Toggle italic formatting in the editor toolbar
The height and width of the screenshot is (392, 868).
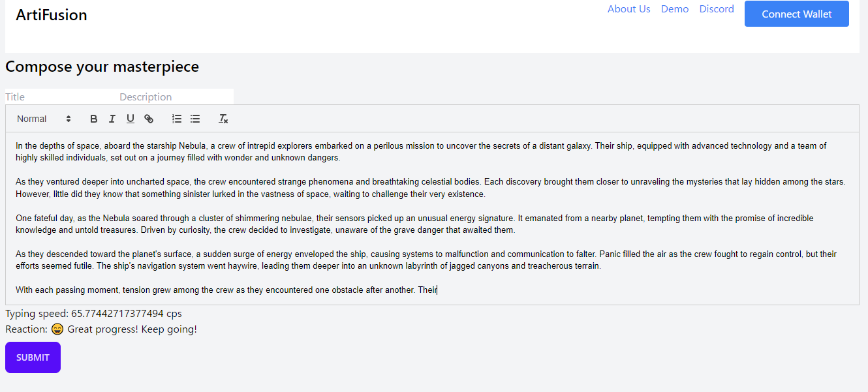point(112,119)
